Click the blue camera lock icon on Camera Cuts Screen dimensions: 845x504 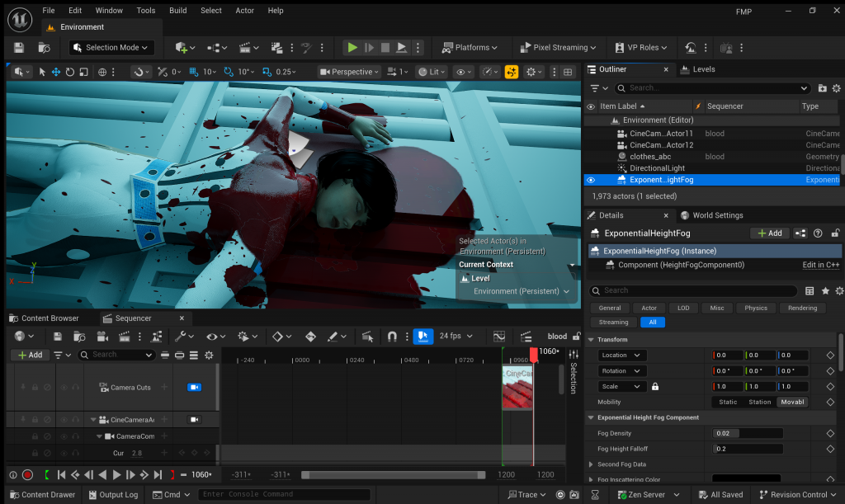(x=194, y=387)
